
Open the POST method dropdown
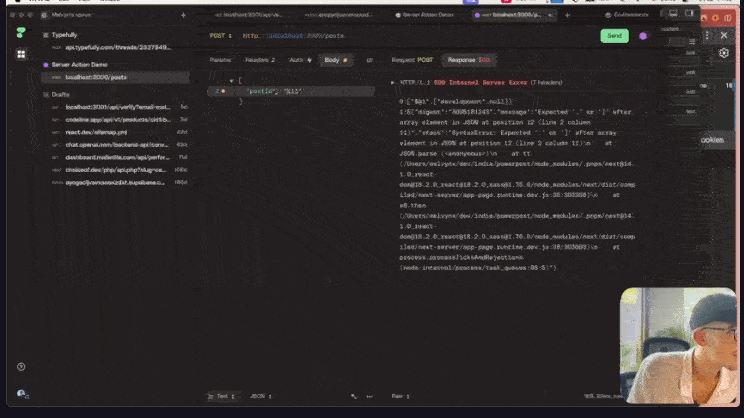[220, 36]
